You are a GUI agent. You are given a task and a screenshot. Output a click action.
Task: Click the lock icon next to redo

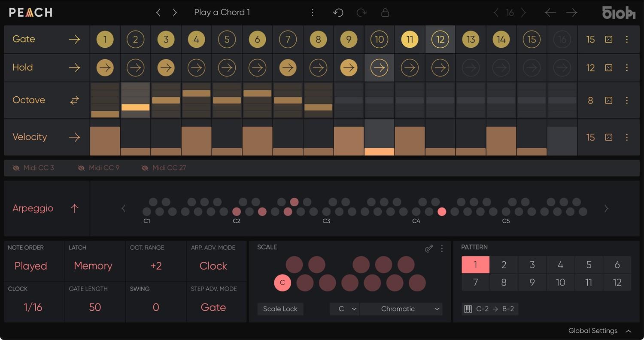coord(385,12)
